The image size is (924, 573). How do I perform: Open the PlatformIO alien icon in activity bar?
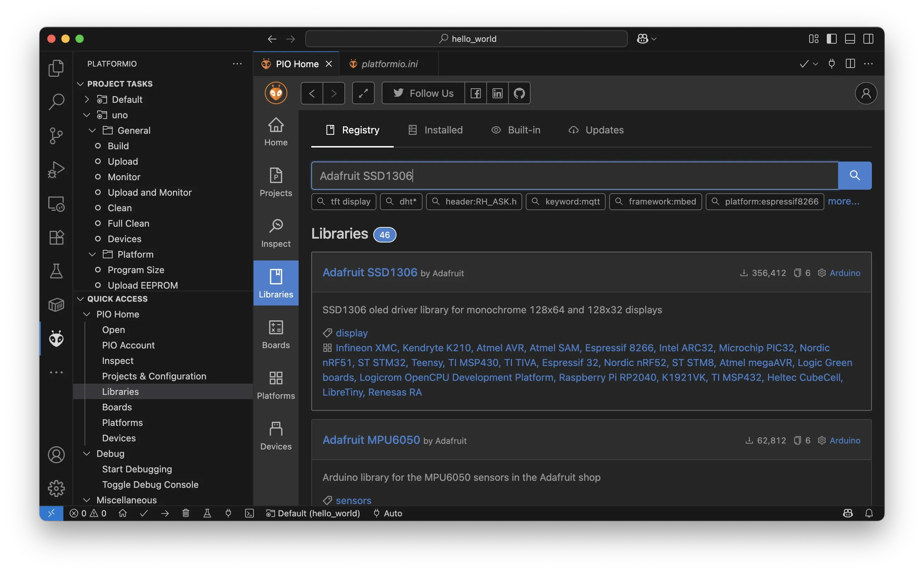click(x=56, y=339)
